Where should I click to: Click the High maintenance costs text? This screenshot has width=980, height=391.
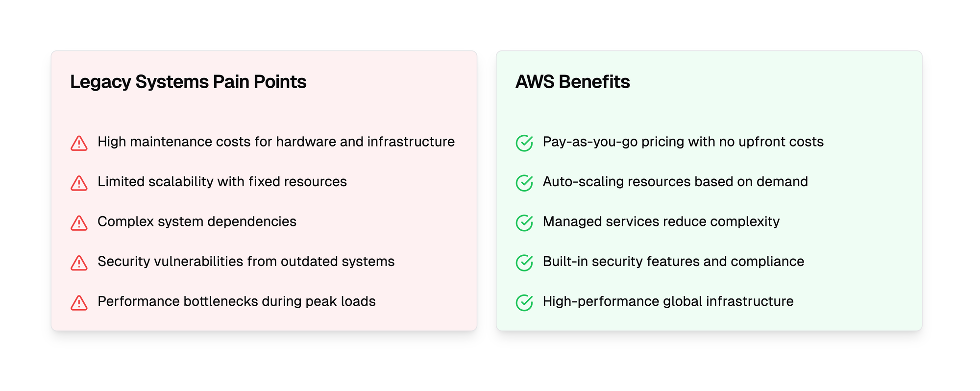[276, 142]
